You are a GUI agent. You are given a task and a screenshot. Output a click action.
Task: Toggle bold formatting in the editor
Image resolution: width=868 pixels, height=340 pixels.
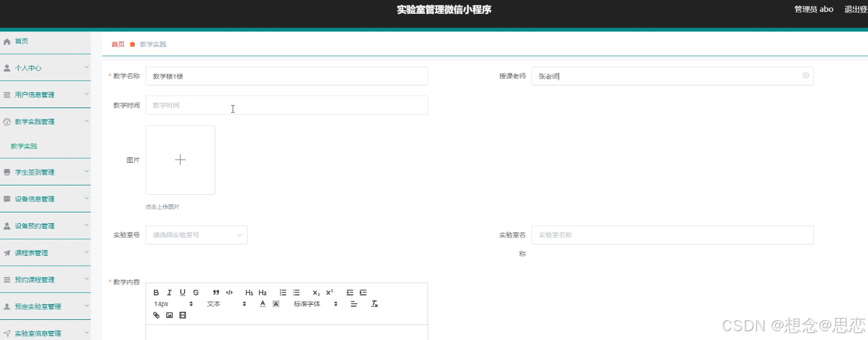(156, 292)
